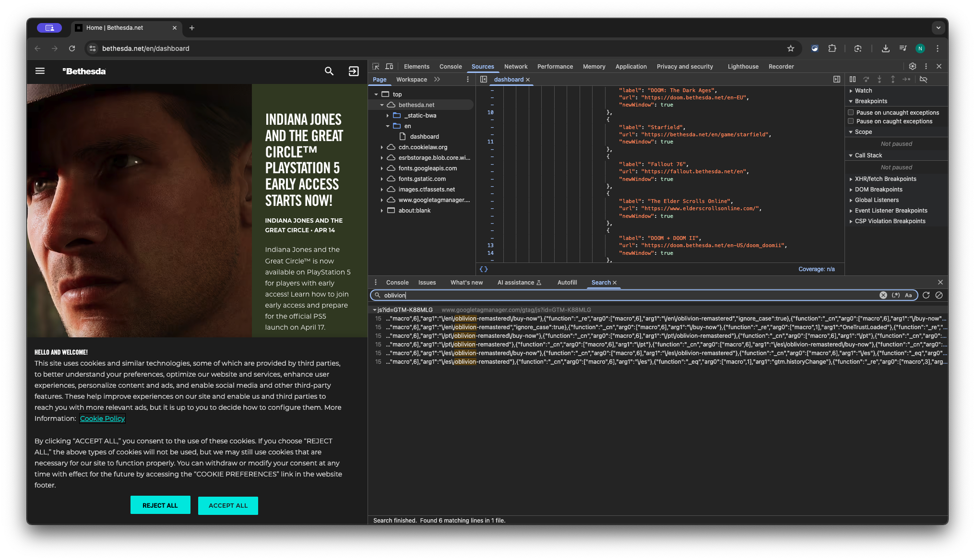Click the deactivate breakpoints icon

coord(923,79)
